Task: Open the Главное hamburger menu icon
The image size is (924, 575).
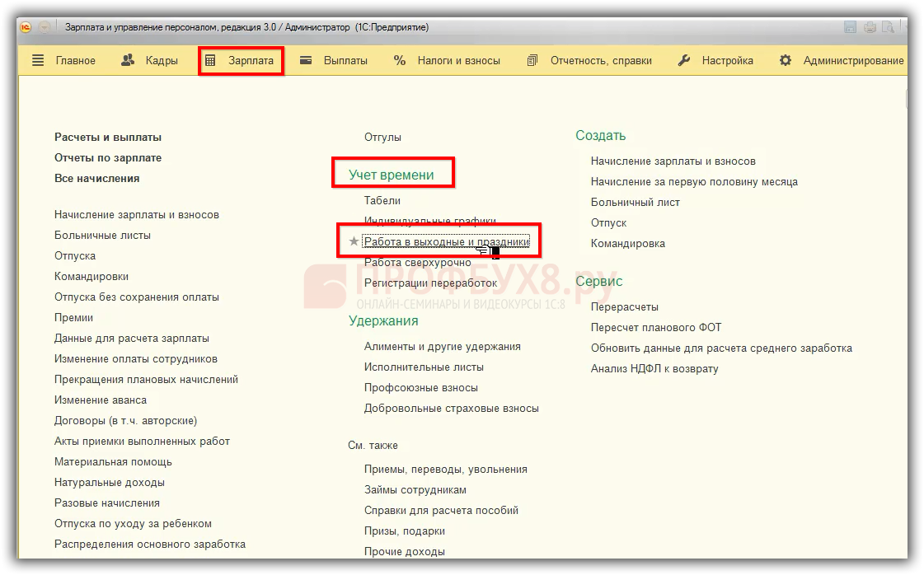Action: click(38, 60)
